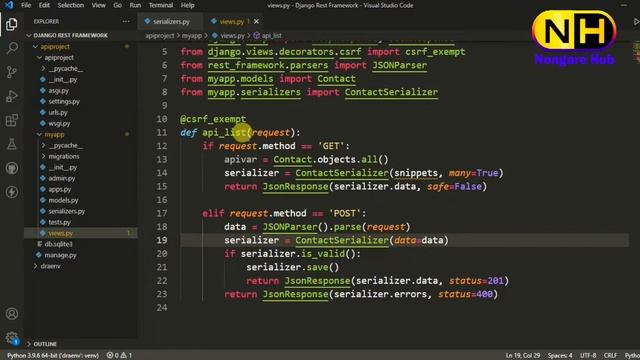The image size is (640, 360).
Task: Click the Explorer more actions ellipsis
Action: 126,21
